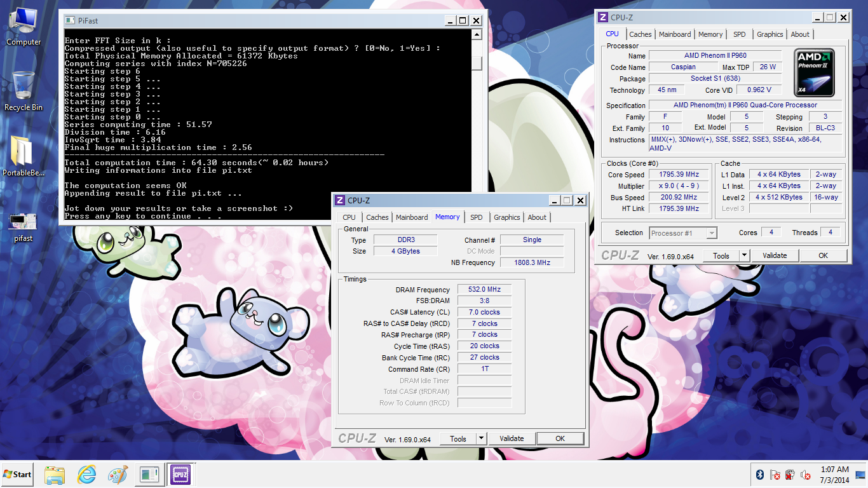The image size is (868, 488).
Task: Select the pifast desktop shortcut
Action: coord(24,227)
